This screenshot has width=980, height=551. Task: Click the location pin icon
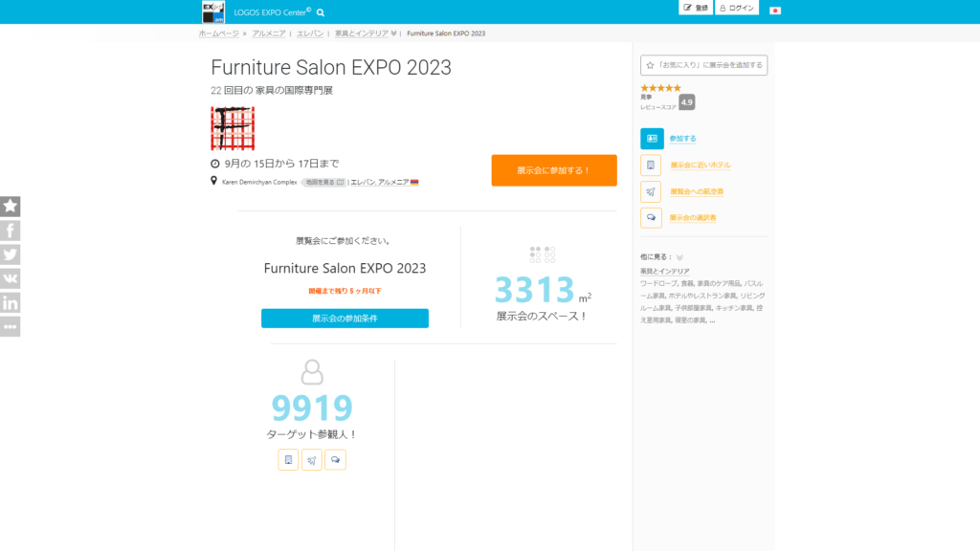coord(213,181)
